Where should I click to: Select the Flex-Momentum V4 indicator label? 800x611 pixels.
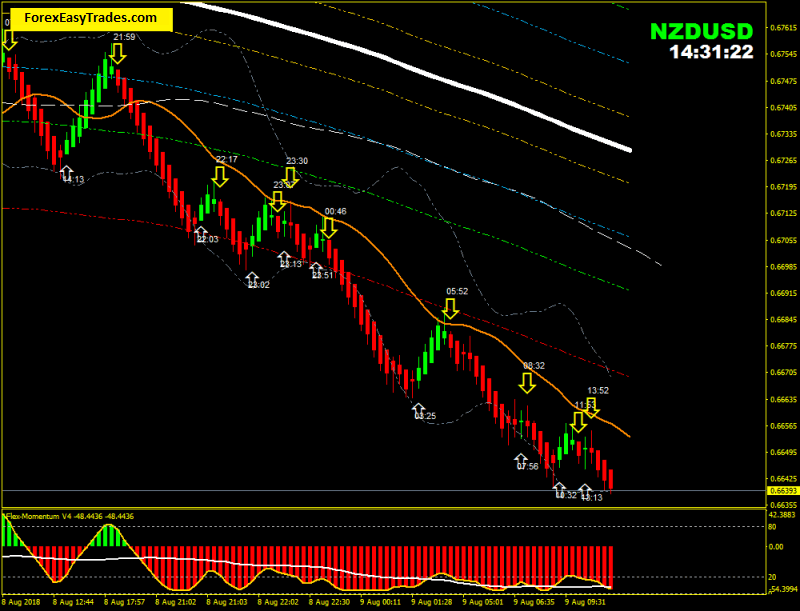70,516
